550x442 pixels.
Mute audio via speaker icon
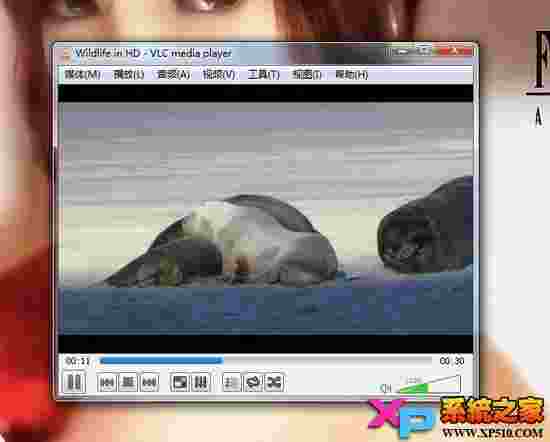click(386, 388)
